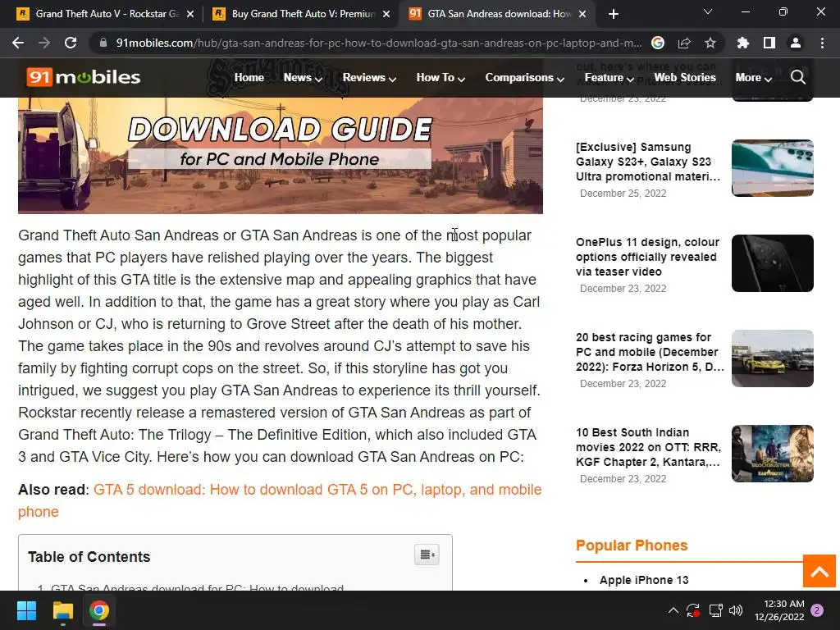Viewport: 840px width, 630px height.
Task: Expand the How To dropdown menu
Action: pyautogui.click(x=441, y=77)
